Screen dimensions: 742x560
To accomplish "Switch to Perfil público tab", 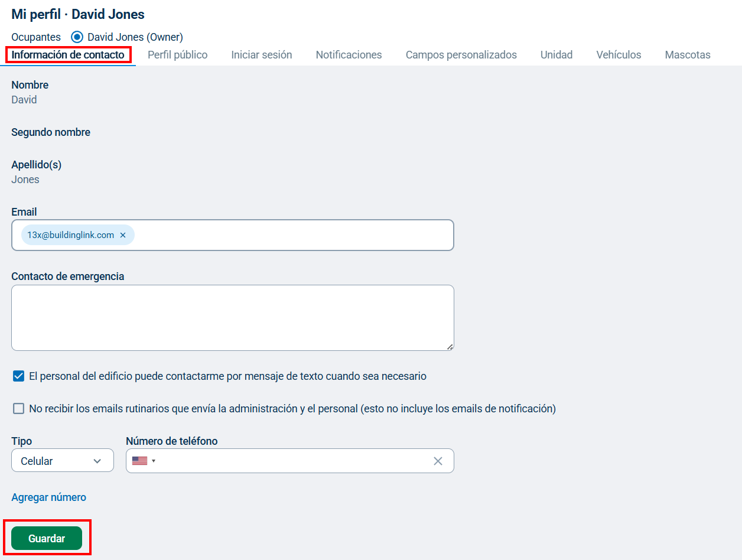I will (178, 55).
